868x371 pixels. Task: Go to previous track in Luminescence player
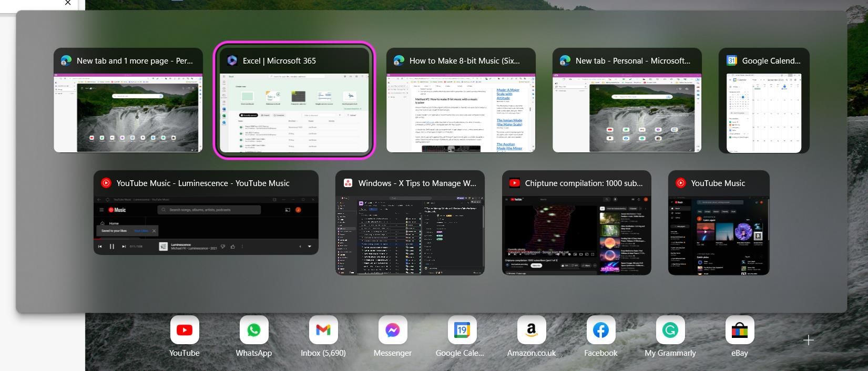point(100,246)
